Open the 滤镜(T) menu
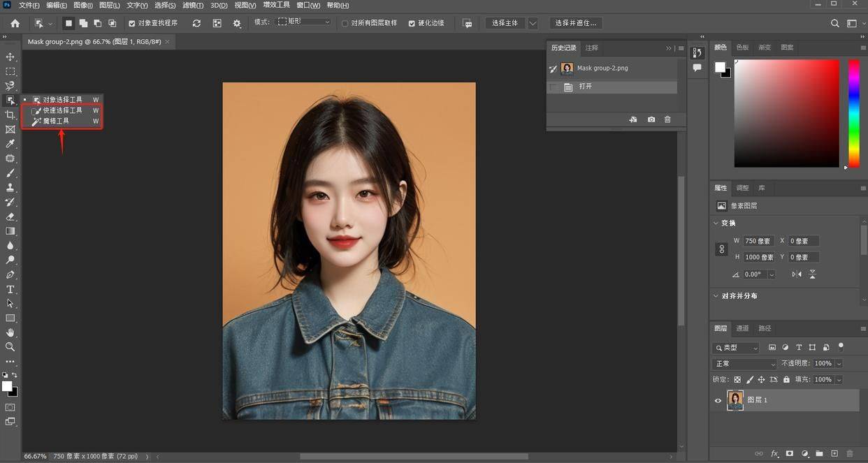 point(192,5)
